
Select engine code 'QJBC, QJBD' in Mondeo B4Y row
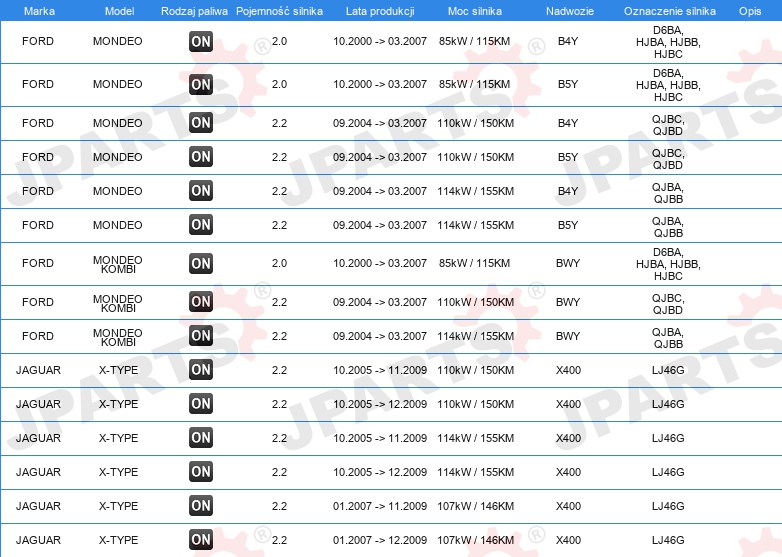(x=668, y=125)
